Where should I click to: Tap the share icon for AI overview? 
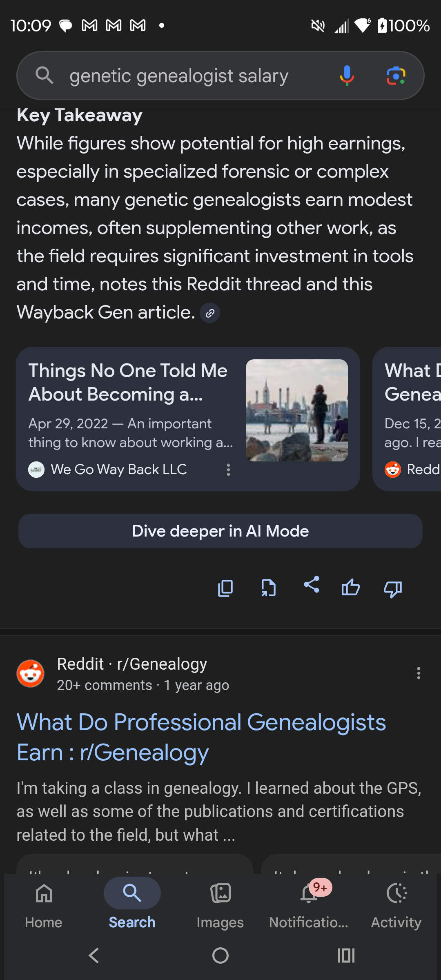312,585
